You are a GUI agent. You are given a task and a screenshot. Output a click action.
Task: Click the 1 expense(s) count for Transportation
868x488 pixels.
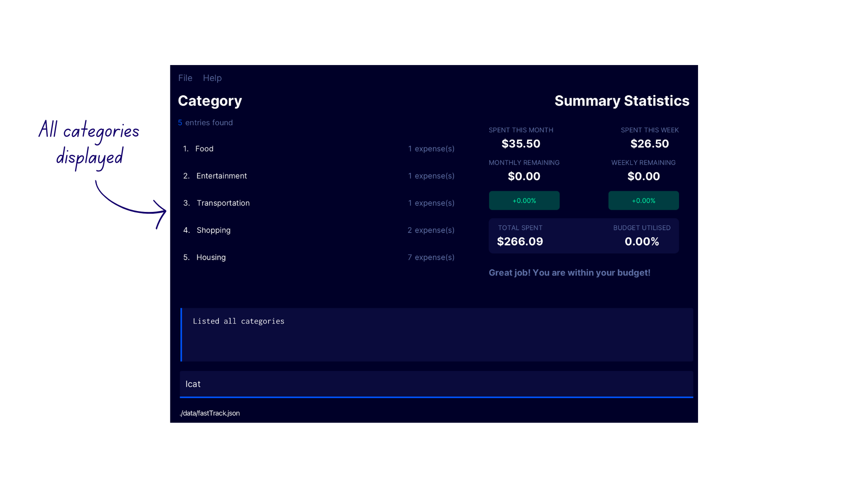pyautogui.click(x=431, y=203)
